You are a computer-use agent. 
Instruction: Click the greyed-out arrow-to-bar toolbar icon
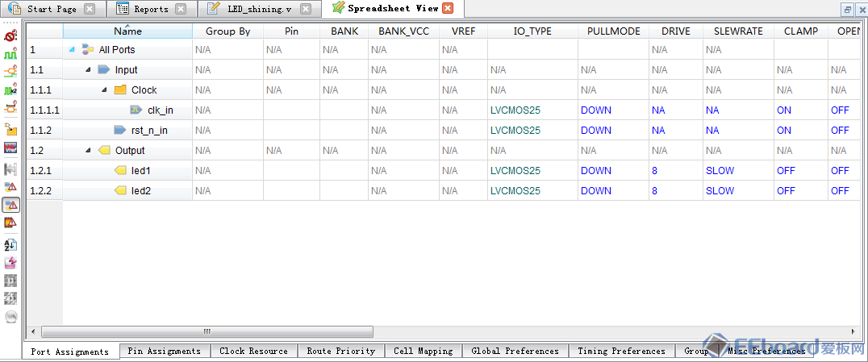[10, 169]
